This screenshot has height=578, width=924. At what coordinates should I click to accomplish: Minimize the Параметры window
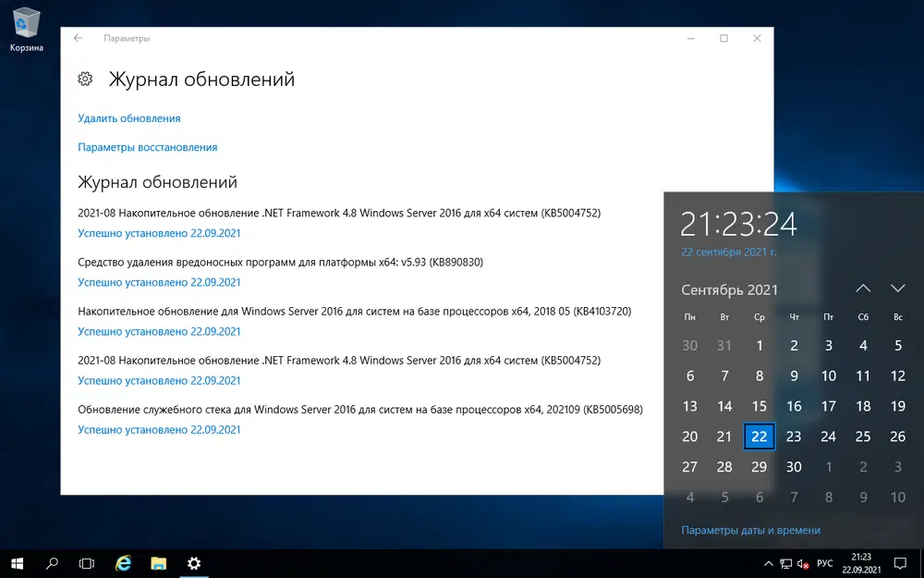[690, 38]
